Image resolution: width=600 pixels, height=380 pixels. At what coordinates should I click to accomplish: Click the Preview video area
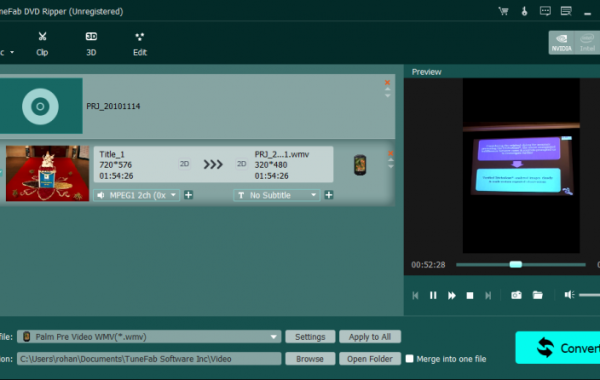click(x=521, y=166)
